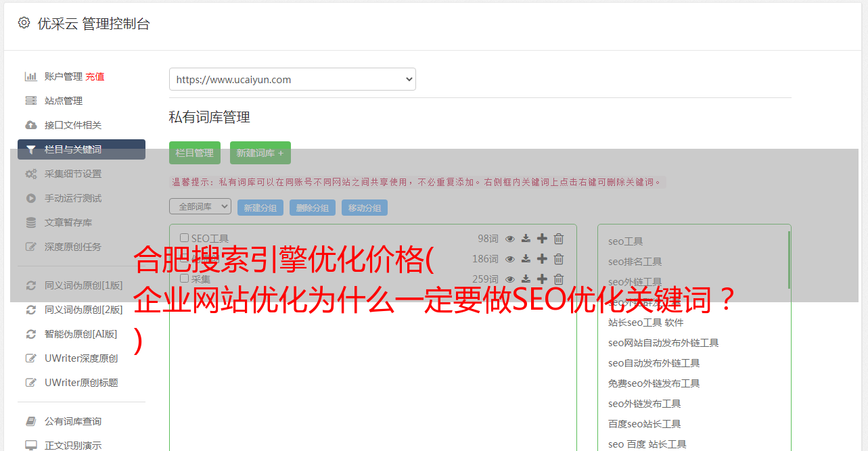Image resolution: width=868 pixels, height=451 pixels.
Task: Click the edit icon for UWriter深度原创
Action: [x=31, y=358]
